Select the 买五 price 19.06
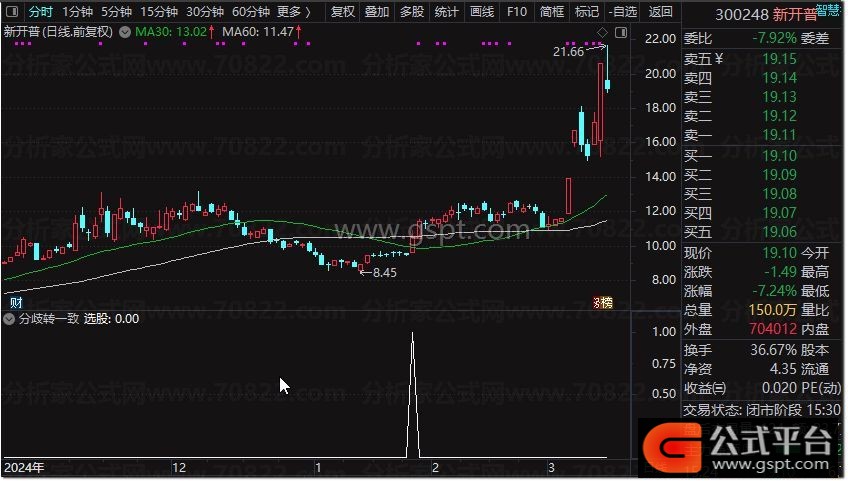 coord(779,232)
